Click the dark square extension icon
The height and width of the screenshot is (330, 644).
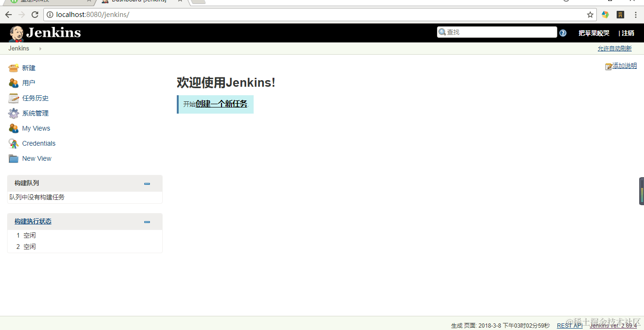[x=620, y=15]
